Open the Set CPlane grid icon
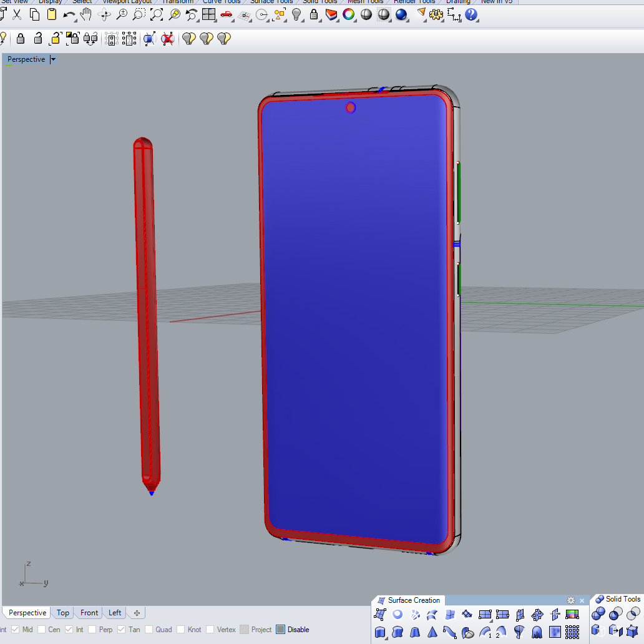The height and width of the screenshot is (644, 644). tap(245, 16)
